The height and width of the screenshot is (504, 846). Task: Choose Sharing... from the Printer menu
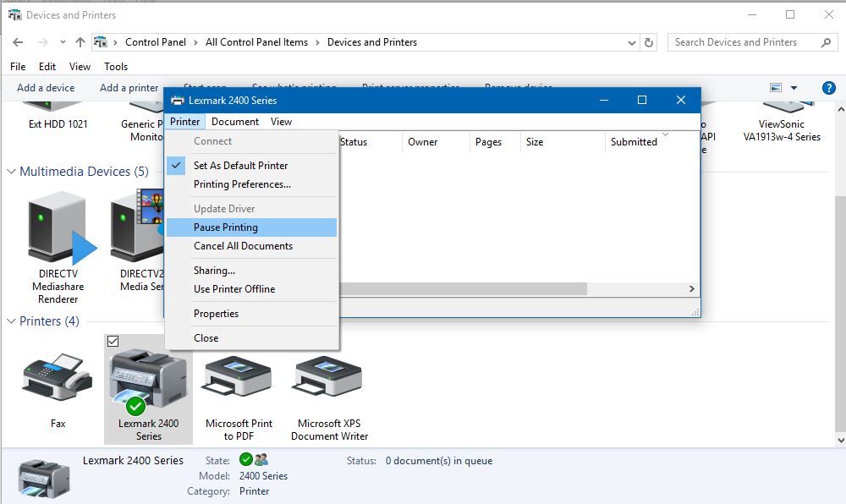251,271
